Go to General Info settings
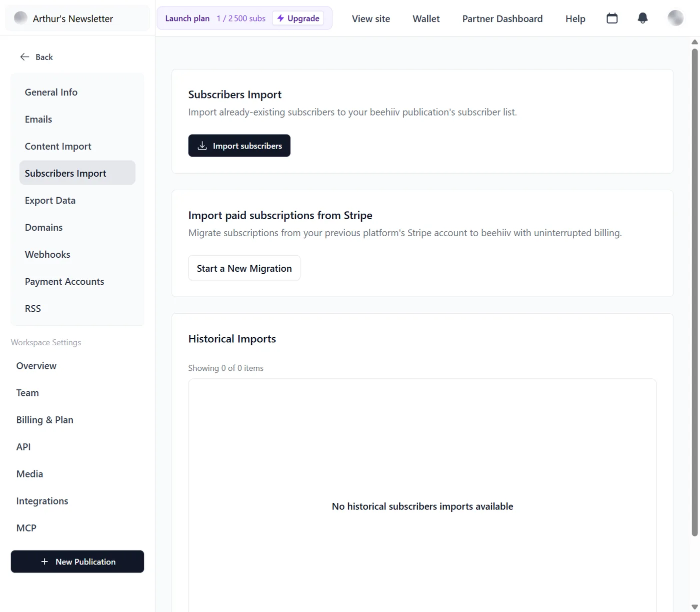Viewport: 700px width, 612px height. [x=77, y=92]
